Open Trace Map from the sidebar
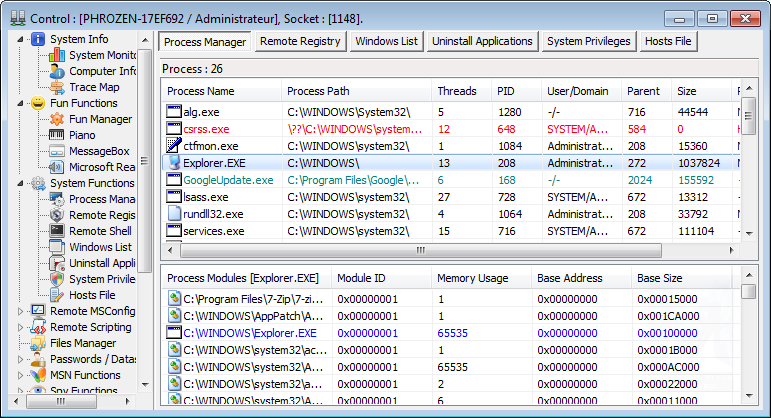Viewport: 771px width, 418px height. click(x=93, y=87)
